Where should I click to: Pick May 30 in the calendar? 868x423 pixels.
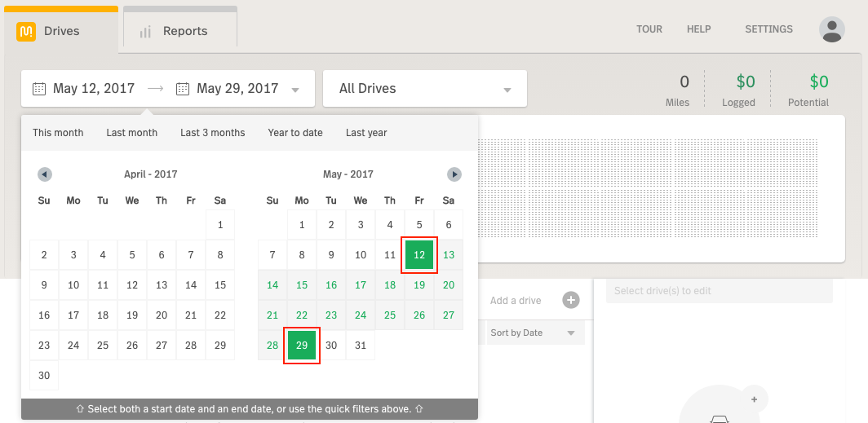(331, 346)
